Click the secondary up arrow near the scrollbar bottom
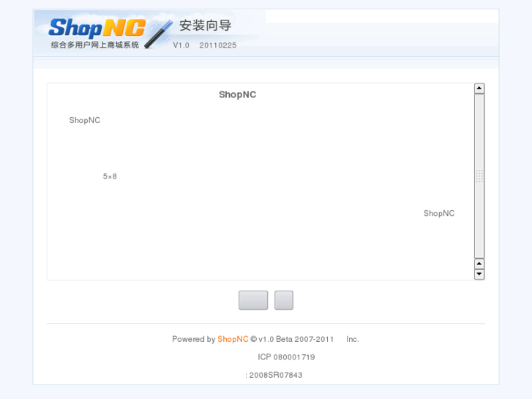The width and height of the screenshot is (532, 399). pos(479,264)
